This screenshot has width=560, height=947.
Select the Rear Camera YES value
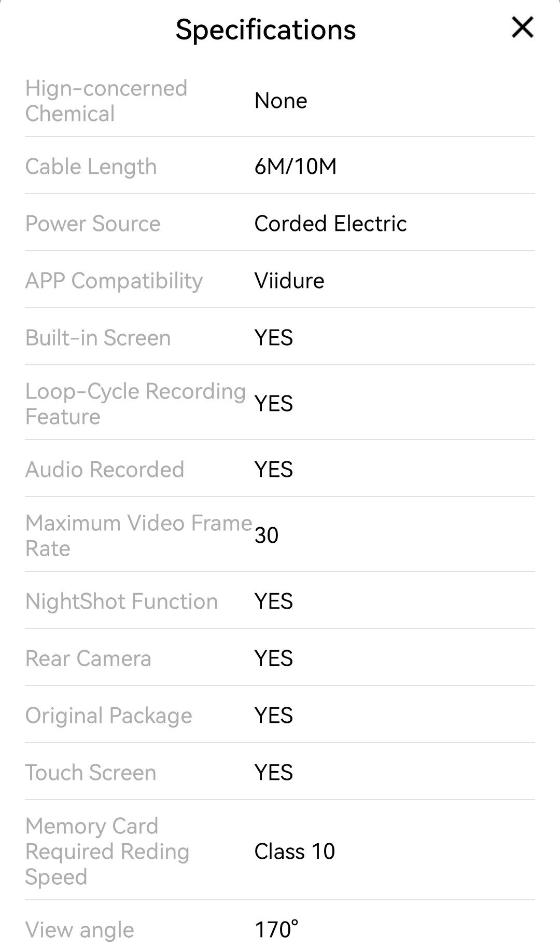coord(274,658)
